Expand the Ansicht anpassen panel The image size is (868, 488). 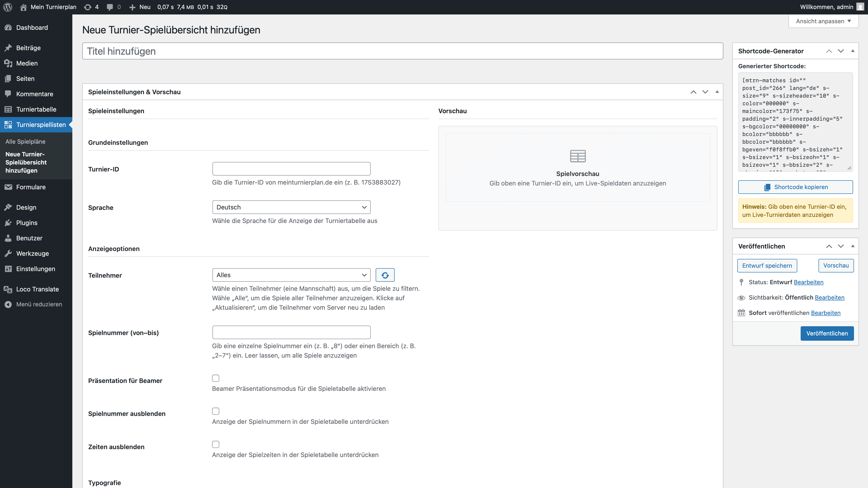(x=823, y=21)
